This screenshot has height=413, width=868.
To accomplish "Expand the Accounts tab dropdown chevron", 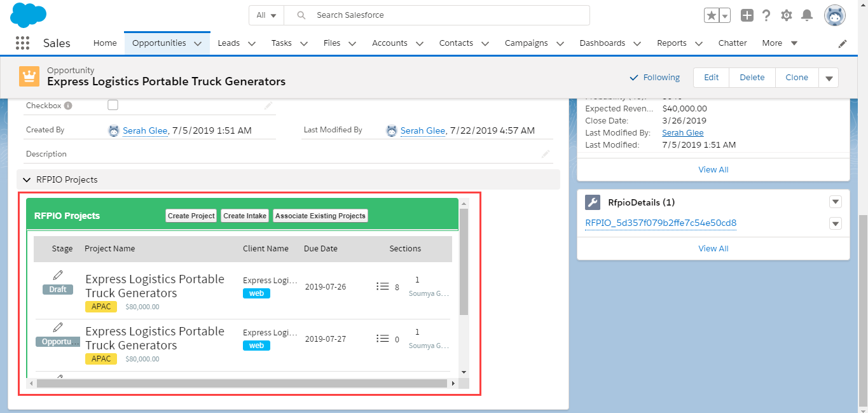I will point(419,44).
